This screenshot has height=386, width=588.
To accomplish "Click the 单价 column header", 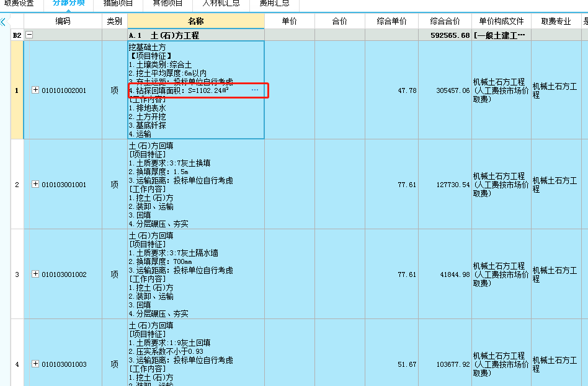I will pos(290,21).
